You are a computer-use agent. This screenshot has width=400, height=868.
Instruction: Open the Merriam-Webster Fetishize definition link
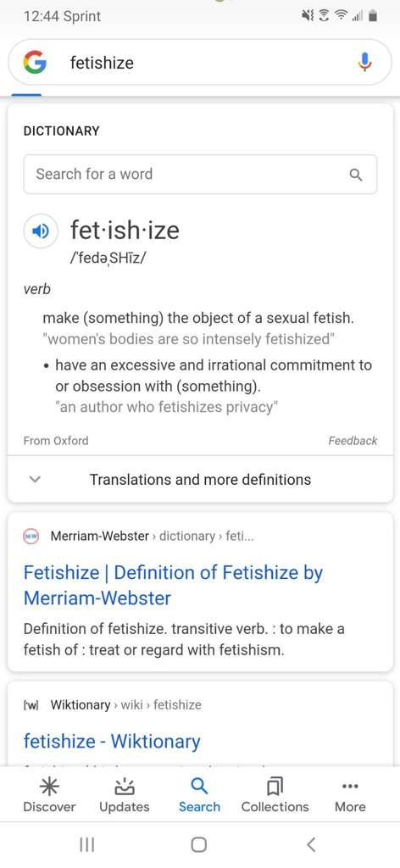[173, 585]
